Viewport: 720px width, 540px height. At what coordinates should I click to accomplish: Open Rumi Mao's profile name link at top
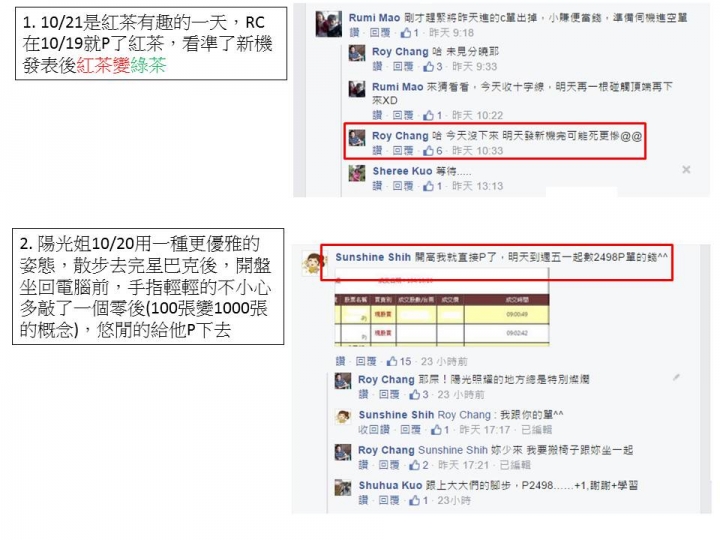(x=374, y=18)
